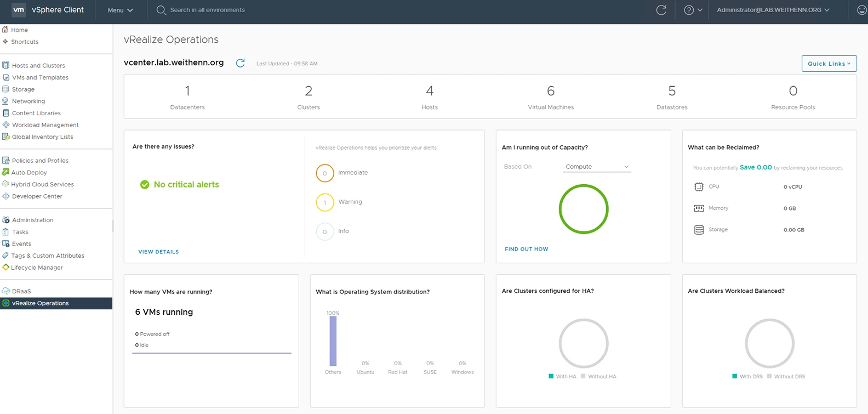Viewport: 868px width, 414px height.
Task: Click the Hybrid Cloud Services icon
Action: point(5,184)
